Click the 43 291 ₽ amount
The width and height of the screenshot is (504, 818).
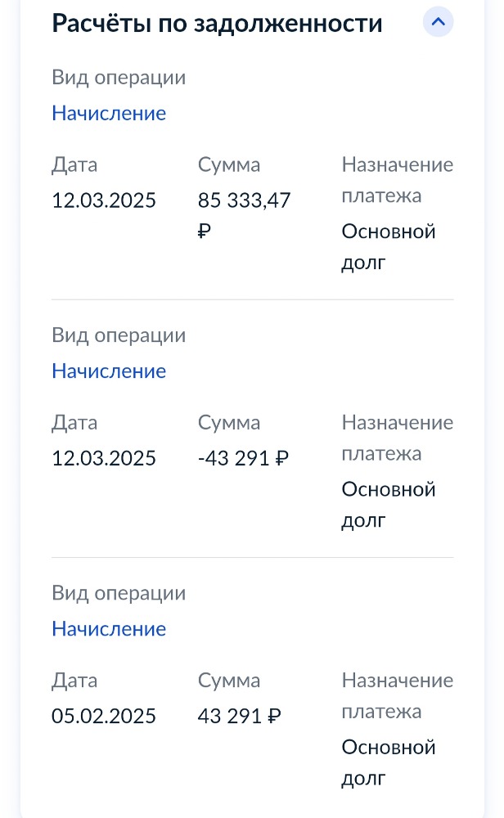(239, 716)
